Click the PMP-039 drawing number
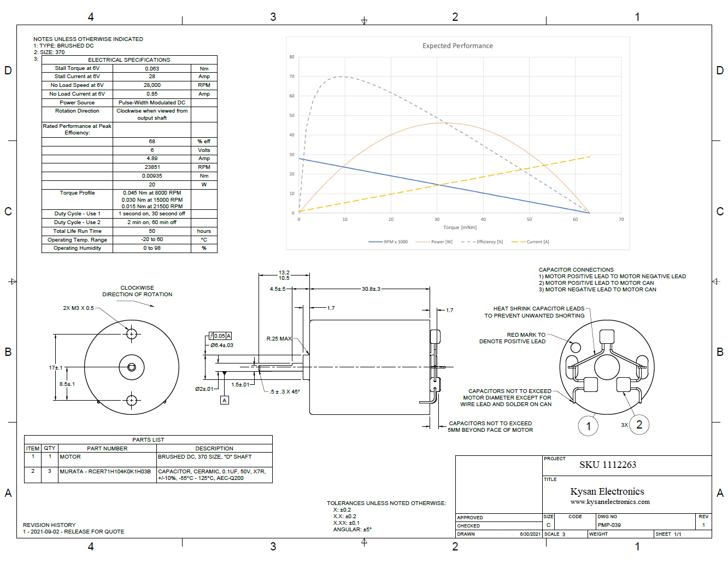The image size is (728, 563). [x=609, y=525]
